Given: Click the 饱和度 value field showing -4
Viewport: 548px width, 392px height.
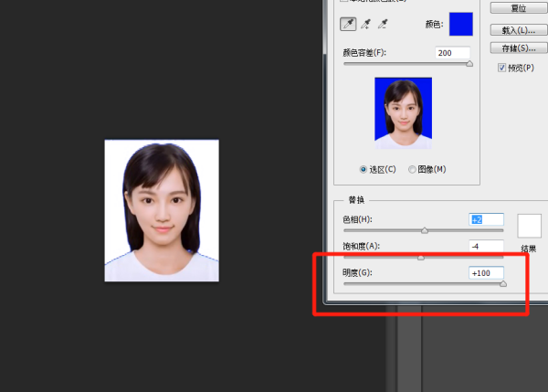Looking at the screenshot, I should [485, 246].
